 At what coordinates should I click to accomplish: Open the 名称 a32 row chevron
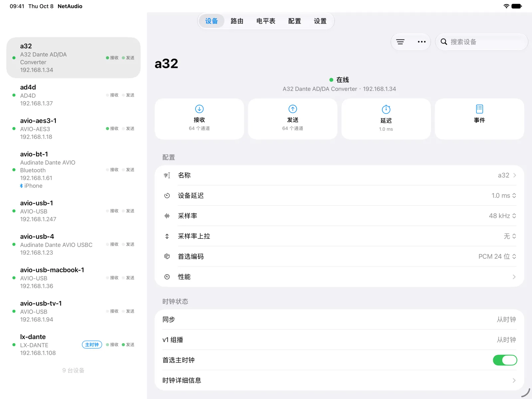click(x=514, y=175)
